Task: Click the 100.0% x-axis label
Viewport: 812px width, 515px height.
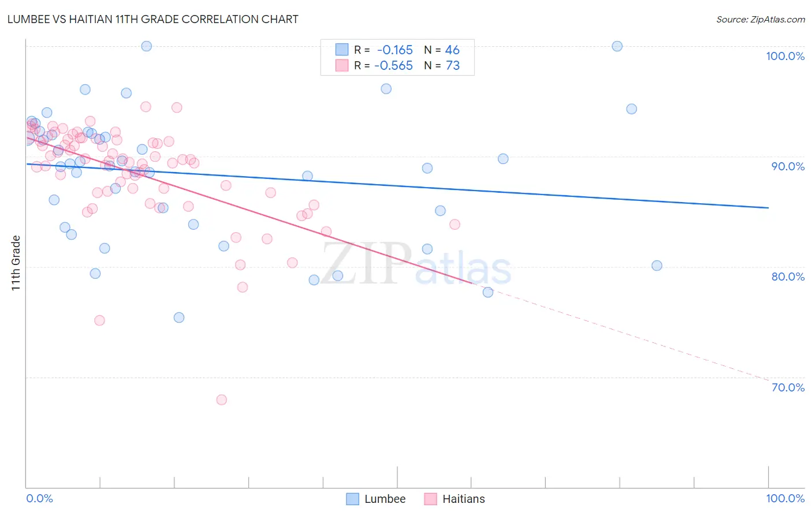Action: click(x=785, y=498)
